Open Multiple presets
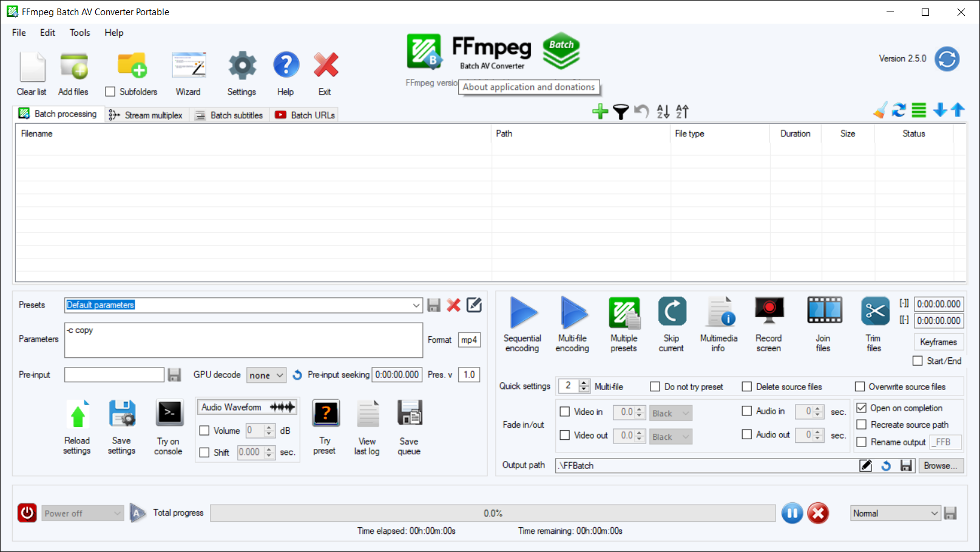 pos(624,312)
